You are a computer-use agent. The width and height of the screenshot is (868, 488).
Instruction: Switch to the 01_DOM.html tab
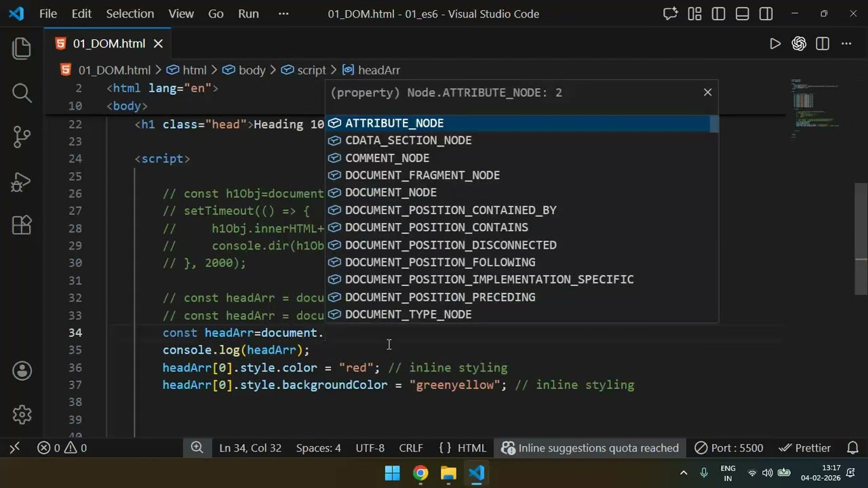coord(108,43)
